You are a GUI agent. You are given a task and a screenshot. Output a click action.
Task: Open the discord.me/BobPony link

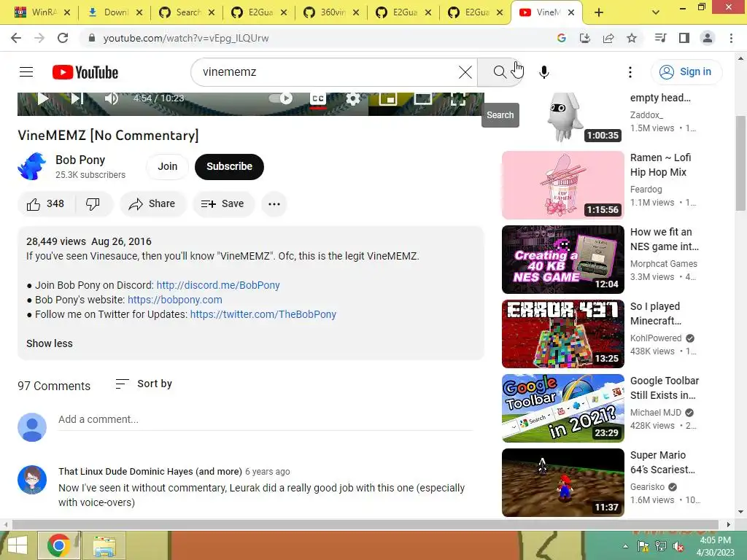pos(218,285)
